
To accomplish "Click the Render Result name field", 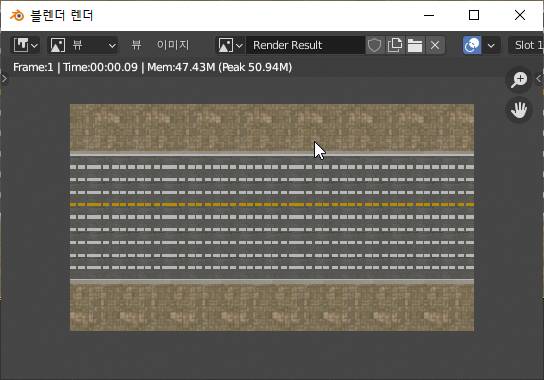I will pos(305,45).
